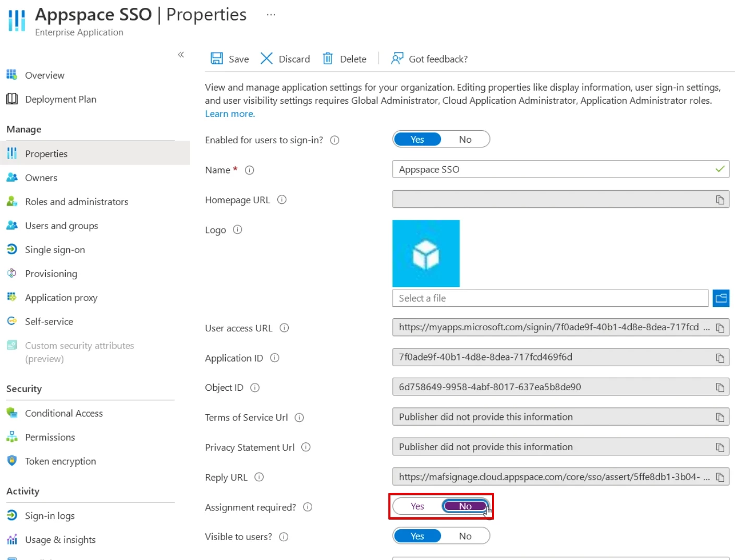Click info icon beside Reply URL

[259, 477]
